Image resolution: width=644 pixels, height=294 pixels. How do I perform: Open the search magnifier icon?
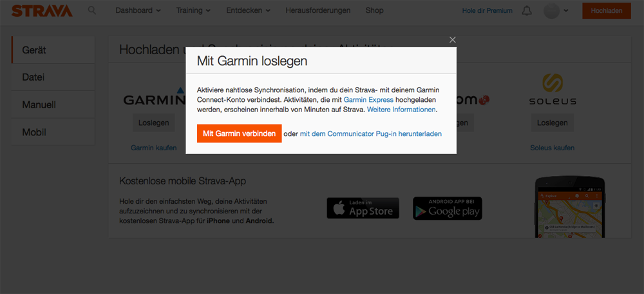pyautogui.click(x=92, y=10)
